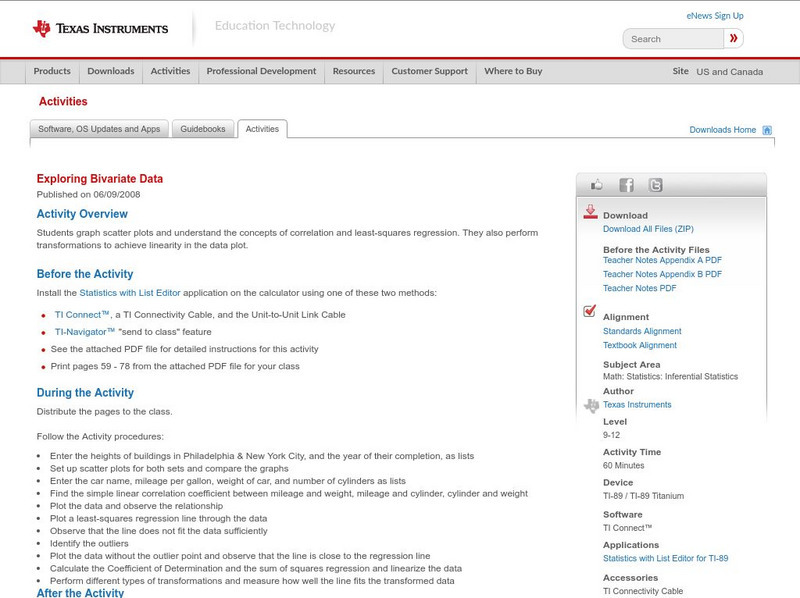The height and width of the screenshot is (598, 800).
Task: Open Statistics with List Editor for TI-89
Action: 665,559
